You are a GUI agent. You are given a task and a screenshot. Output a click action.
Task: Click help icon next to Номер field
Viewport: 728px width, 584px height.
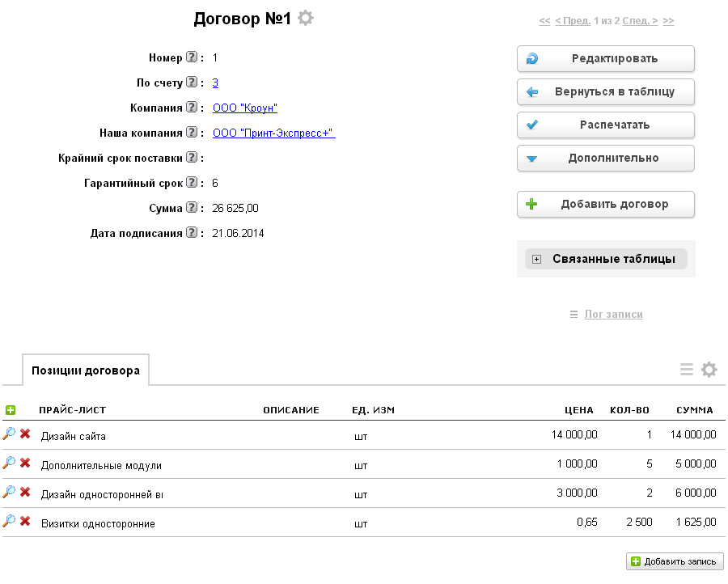(x=192, y=57)
